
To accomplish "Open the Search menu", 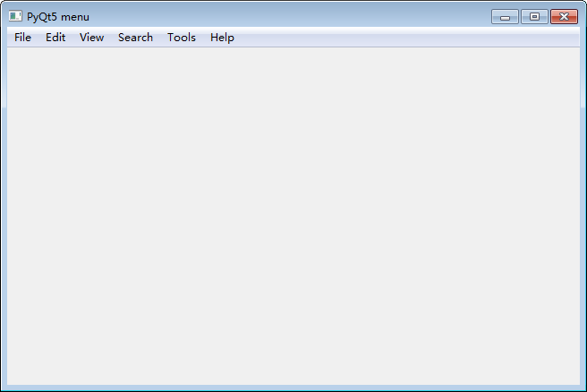I will [135, 38].
